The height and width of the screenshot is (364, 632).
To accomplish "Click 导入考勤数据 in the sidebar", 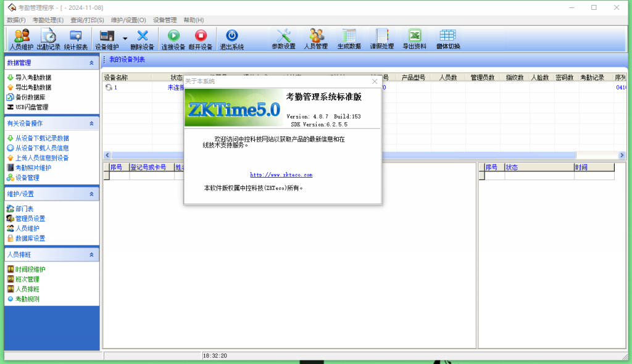I will tap(33, 78).
